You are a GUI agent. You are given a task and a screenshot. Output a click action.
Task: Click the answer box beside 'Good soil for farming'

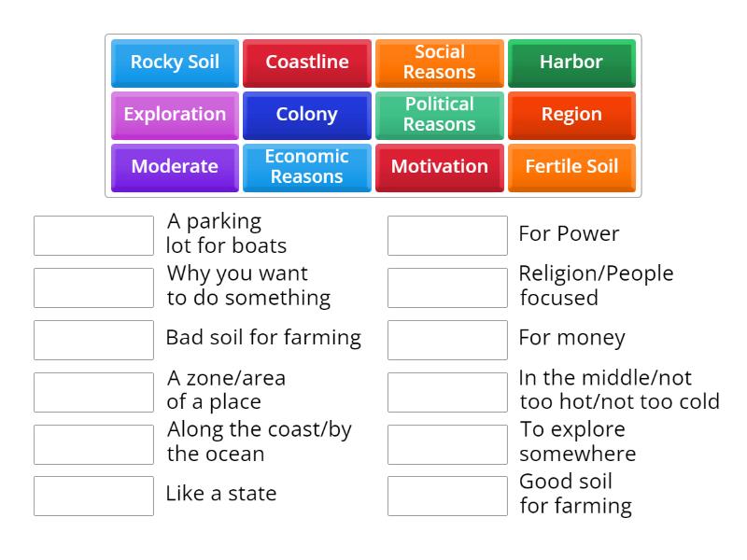447,495
